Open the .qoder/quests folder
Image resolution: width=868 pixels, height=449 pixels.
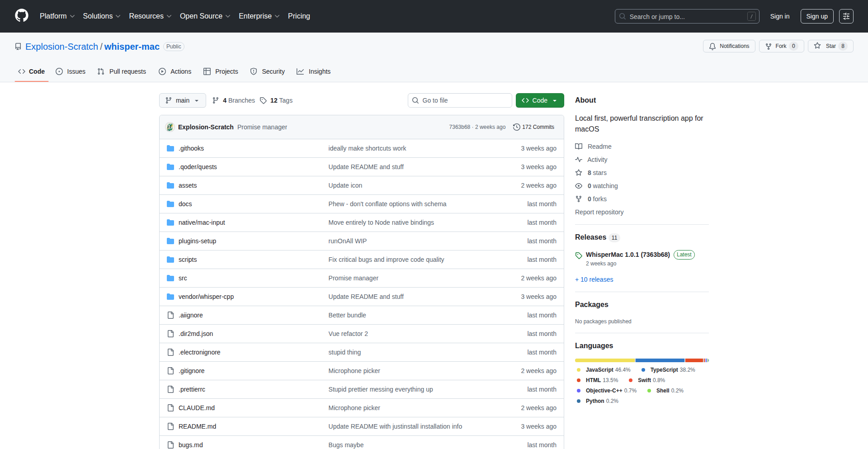click(x=198, y=167)
